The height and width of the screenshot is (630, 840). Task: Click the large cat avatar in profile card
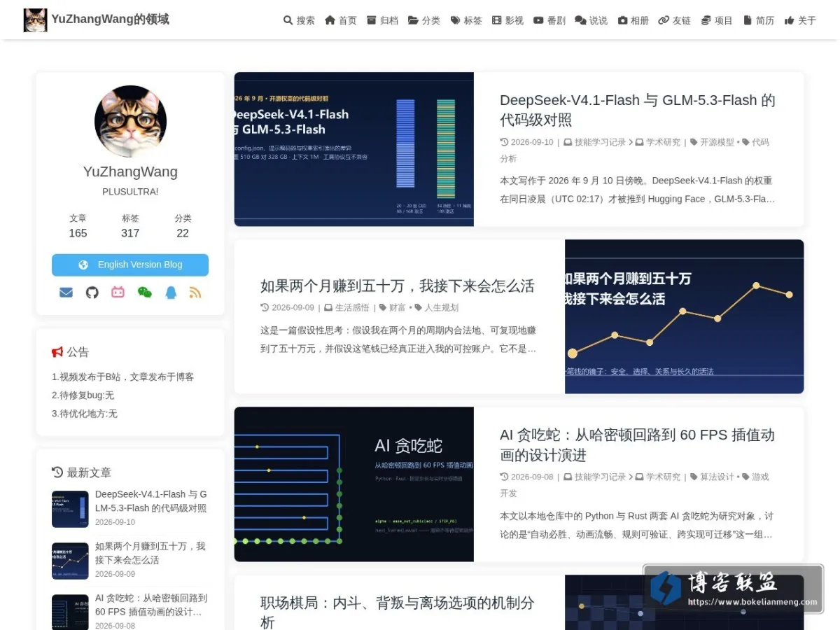(x=130, y=121)
